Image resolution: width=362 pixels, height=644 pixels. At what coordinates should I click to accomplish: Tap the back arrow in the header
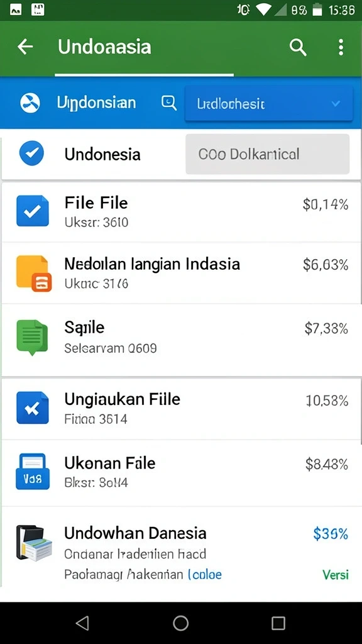(x=25, y=47)
